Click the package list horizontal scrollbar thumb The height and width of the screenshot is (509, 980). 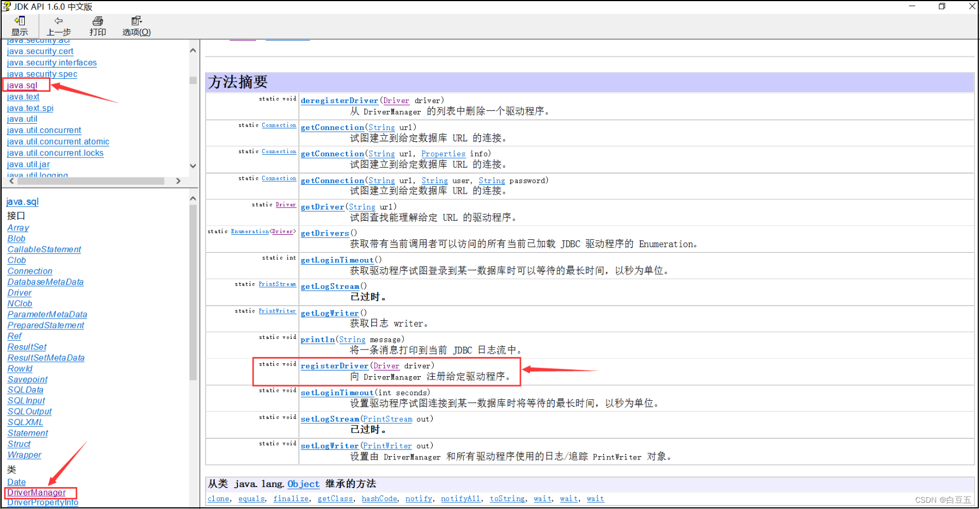coord(91,181)
